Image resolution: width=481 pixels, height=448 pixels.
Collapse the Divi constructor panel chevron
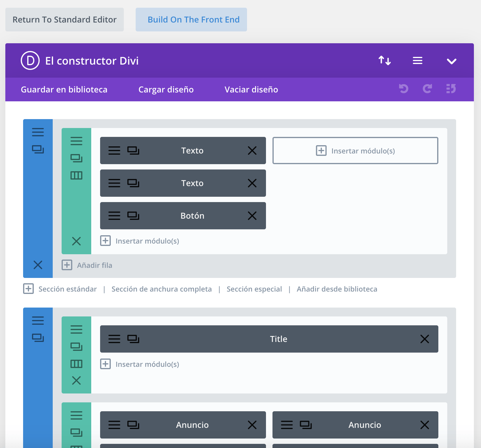point(451,61)
